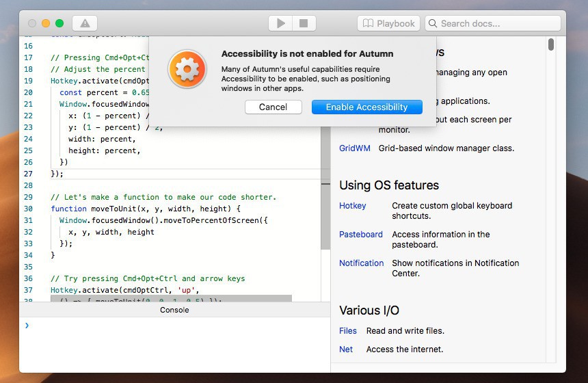Image resolution: width=588 pixels, height=383 pixels.
Task: Open the GridWM documentation link
Action: pyautogui.click(x=355, y=148)
